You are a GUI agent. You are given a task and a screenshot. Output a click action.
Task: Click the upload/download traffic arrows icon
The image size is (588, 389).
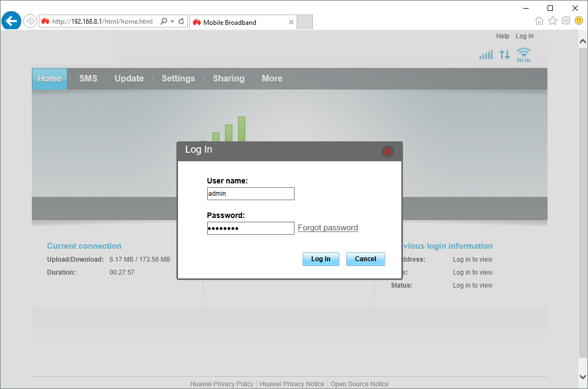point(505,54)
